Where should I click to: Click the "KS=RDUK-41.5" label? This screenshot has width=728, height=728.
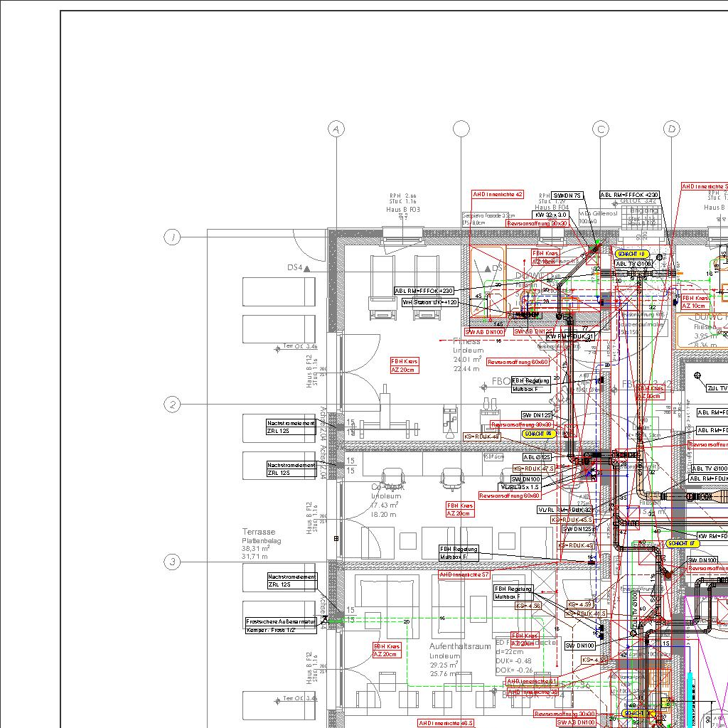coord(586,614)
